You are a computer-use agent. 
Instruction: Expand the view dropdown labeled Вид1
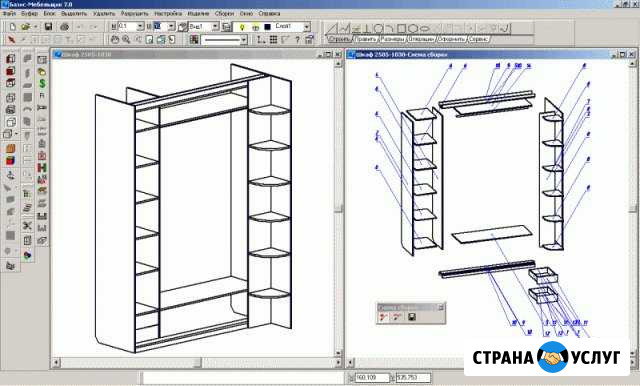click(216, 27)
